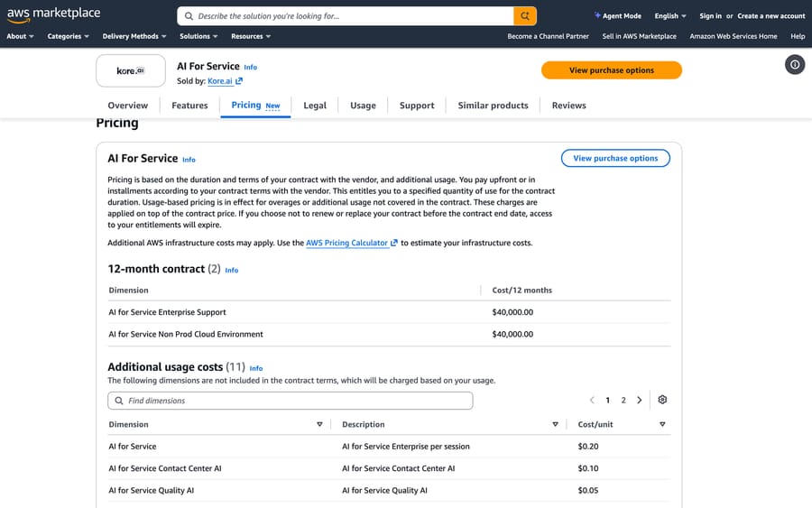Click the AWS Marketplace logo
This screenshot has width=812, height=508.
click(x=53, y=15)
